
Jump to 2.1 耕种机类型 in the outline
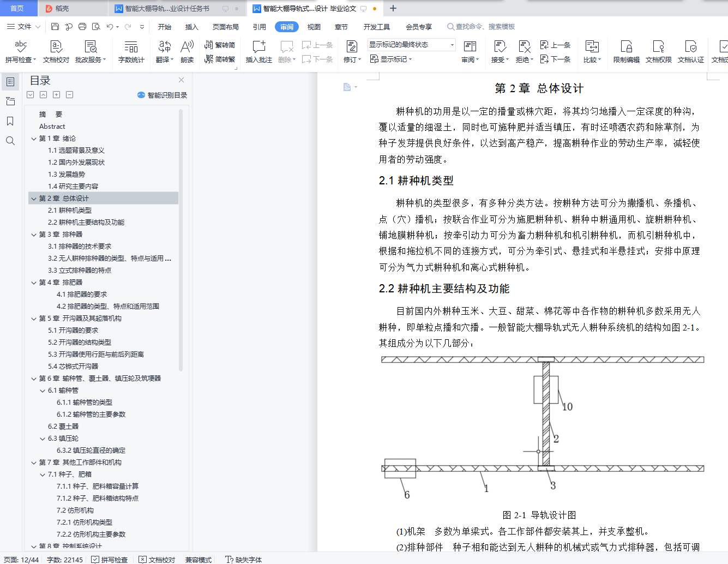(x=70, y=211)
